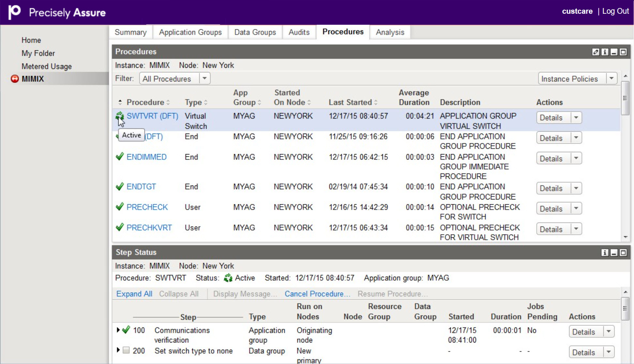This screenshot has height=364, width=634.
Task: Expand step 100 Communications verification
Action: pos(118,330)
